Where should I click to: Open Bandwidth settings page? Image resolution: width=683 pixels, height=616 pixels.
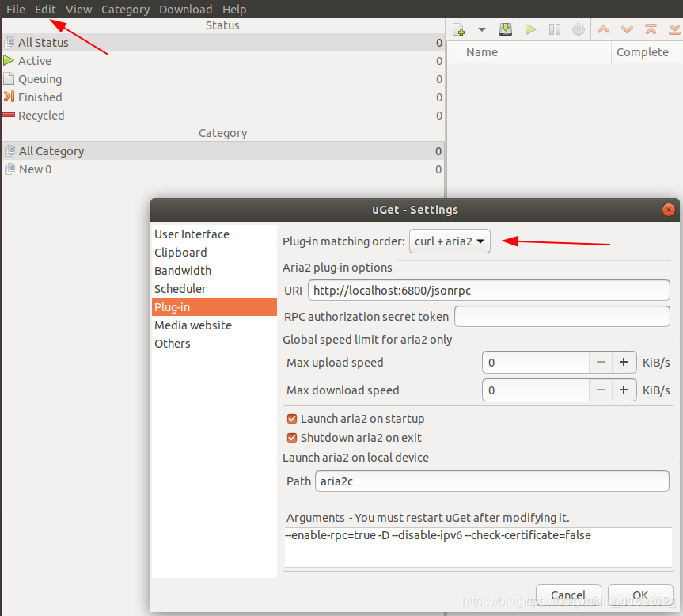click(214, 271)
